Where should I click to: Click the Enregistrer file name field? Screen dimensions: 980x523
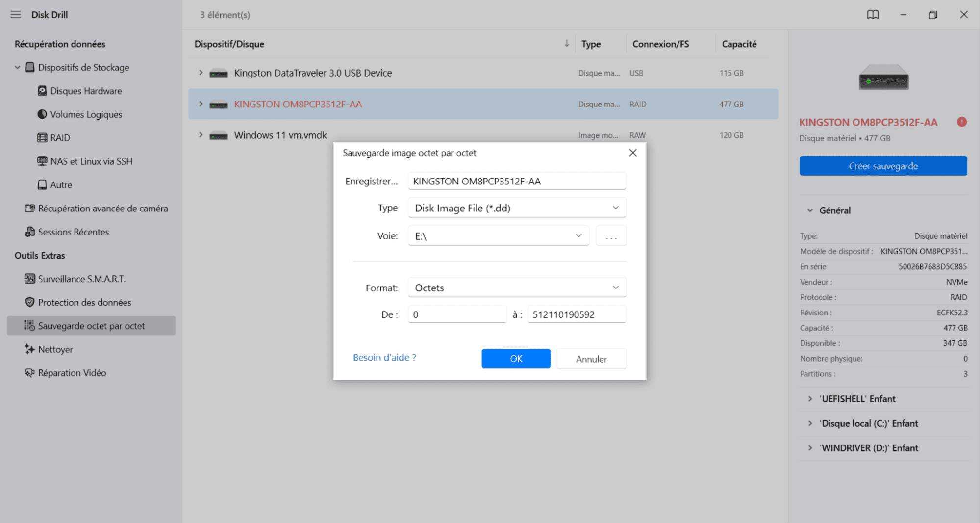[x=517, y=181]
